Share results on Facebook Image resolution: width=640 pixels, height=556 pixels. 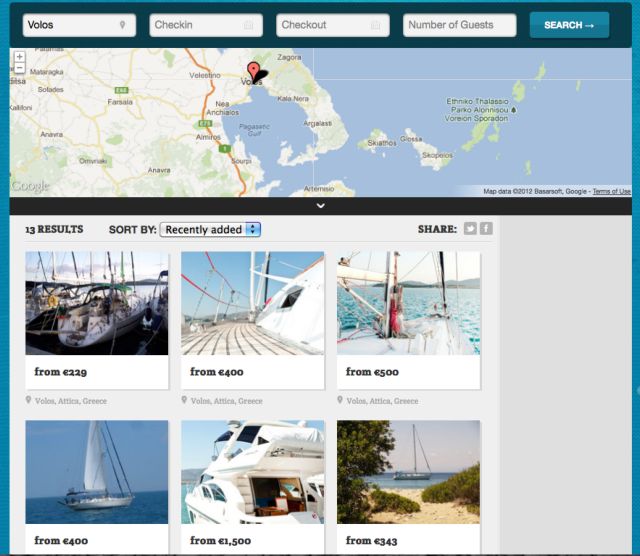[486, 229]
